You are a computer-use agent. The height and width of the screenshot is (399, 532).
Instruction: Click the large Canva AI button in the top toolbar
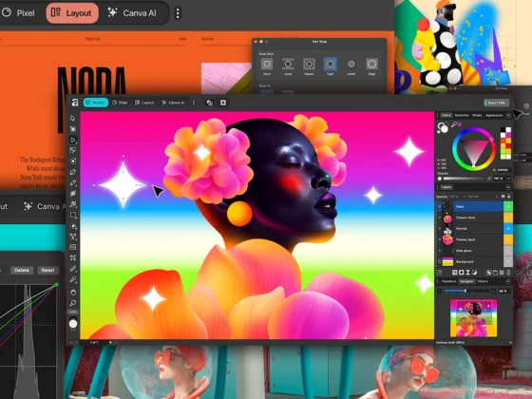[x=132, y=13]
